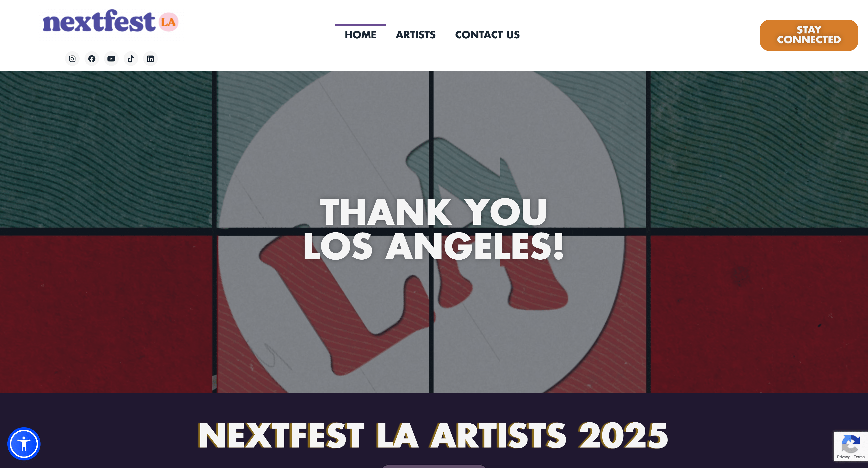Click the Facebook icon in header
Viewport: 868px width, 468px height.
pyautogui.click(x=92, y=59)
